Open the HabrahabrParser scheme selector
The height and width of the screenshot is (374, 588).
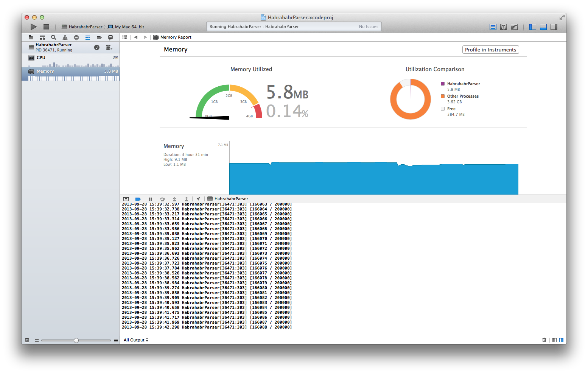pyautogui.click(x=82, y=27)
